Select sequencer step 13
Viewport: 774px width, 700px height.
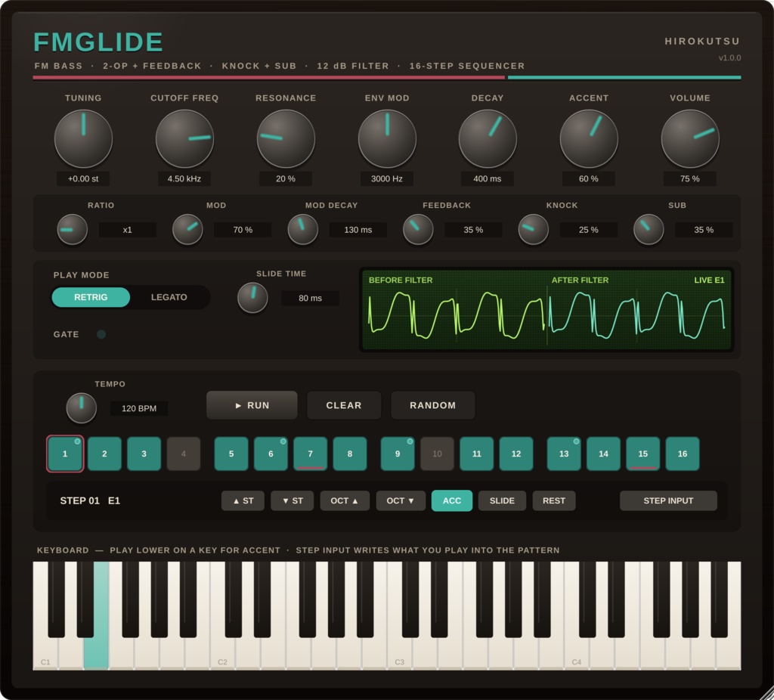pos(564,454)
